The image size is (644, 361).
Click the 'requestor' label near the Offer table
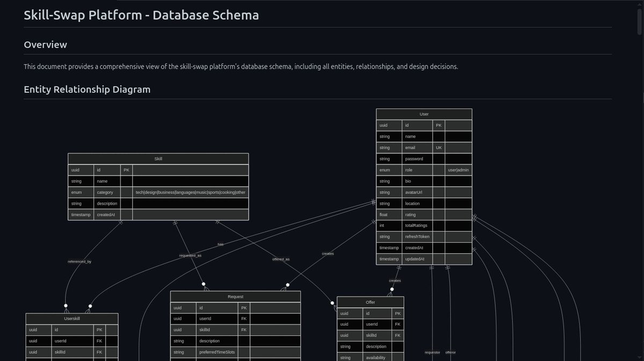pos(432,352)
